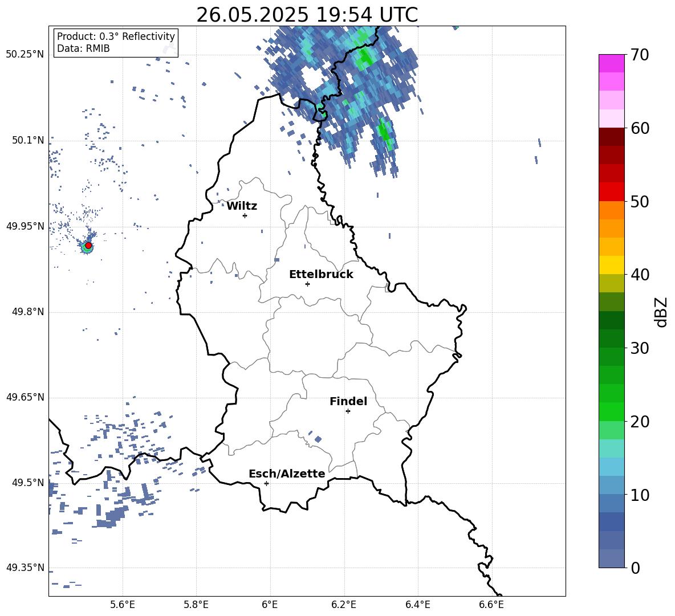Click the 6.4°E longitude label

click(x=417, y=605)
